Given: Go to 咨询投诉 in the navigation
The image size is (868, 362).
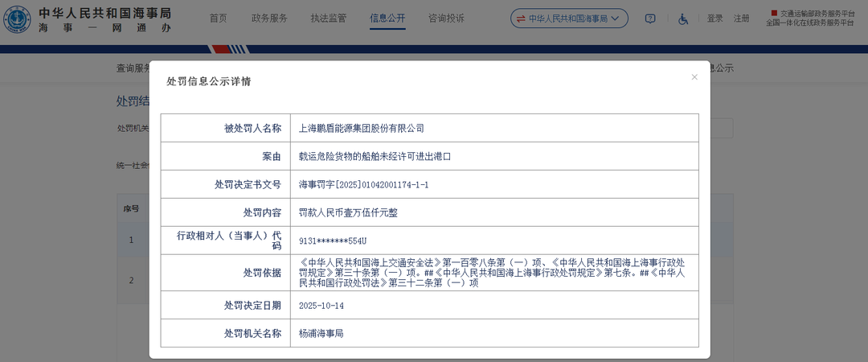Looking at the screenshot, I should (x=446, y=19).
